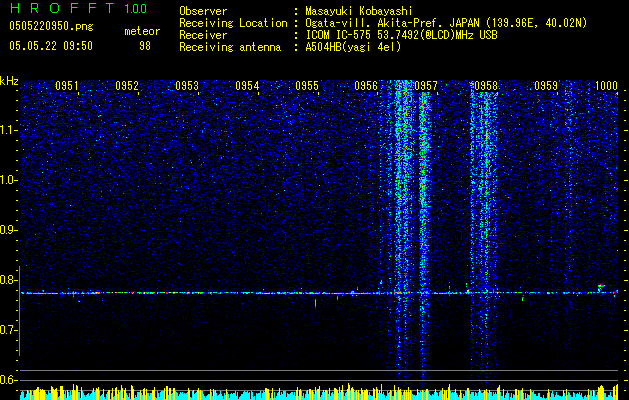Click the 1.0 kHz axis label
Image resolution: width=629 pixels, height=400 pixels.
tap(9, 180)
